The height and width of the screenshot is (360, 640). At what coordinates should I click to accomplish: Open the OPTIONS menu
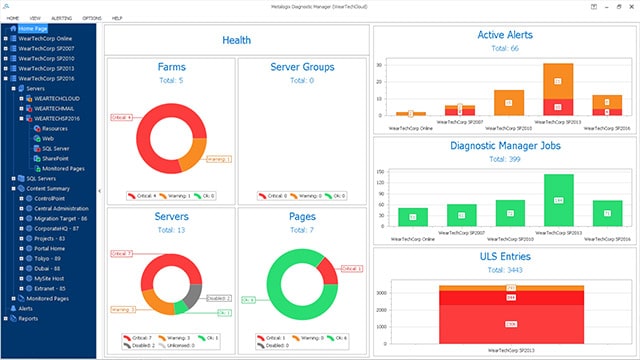pyautogui.click(x=92, y=18)
